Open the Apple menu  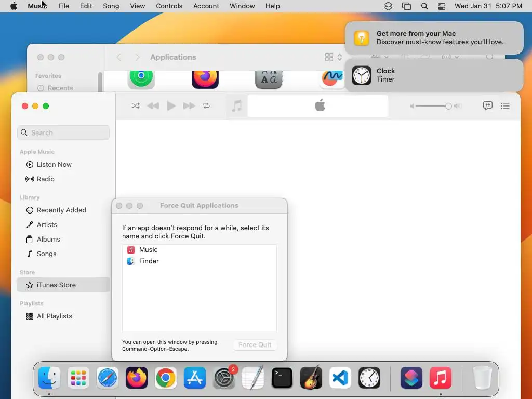point(14,6)
